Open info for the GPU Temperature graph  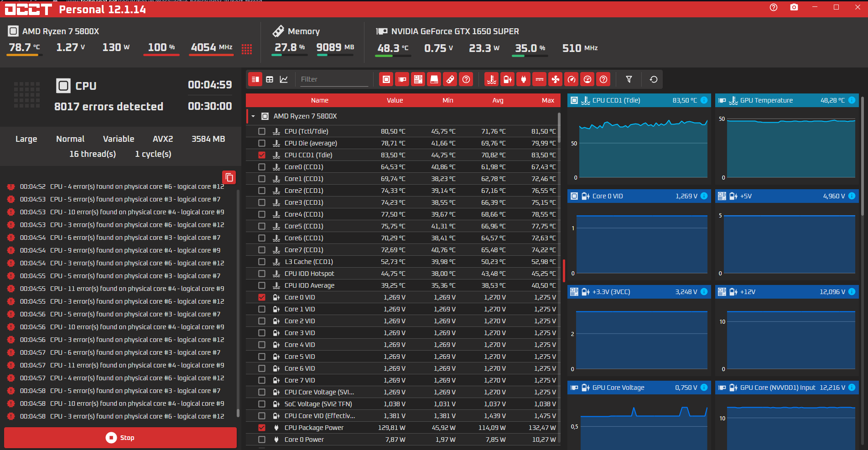click(852, 100)
